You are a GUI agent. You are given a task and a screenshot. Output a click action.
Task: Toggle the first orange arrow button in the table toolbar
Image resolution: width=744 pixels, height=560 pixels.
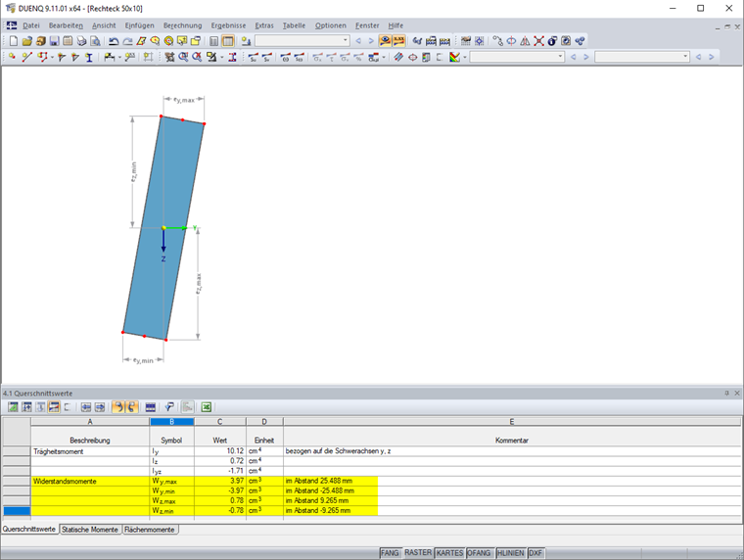click(x=118, y=407)
